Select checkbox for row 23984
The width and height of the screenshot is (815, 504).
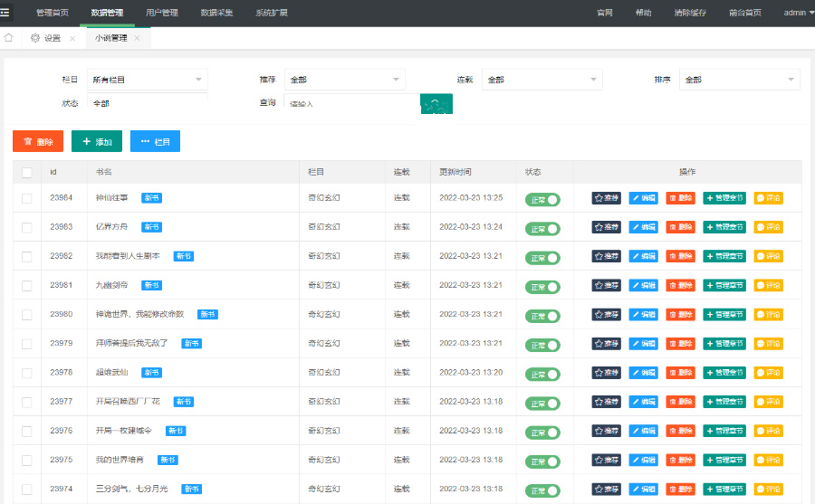pyautogui.click(x=27, y=198)
